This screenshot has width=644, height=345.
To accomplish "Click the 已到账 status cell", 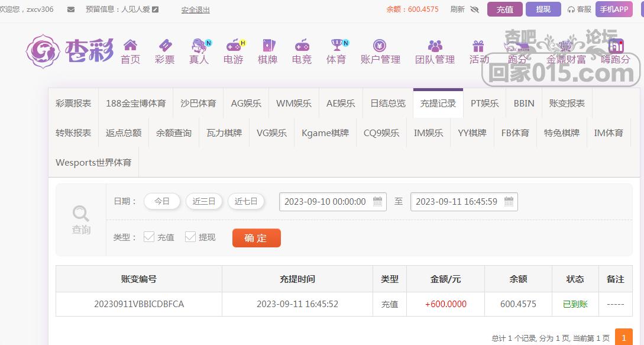I will point(575,304).
